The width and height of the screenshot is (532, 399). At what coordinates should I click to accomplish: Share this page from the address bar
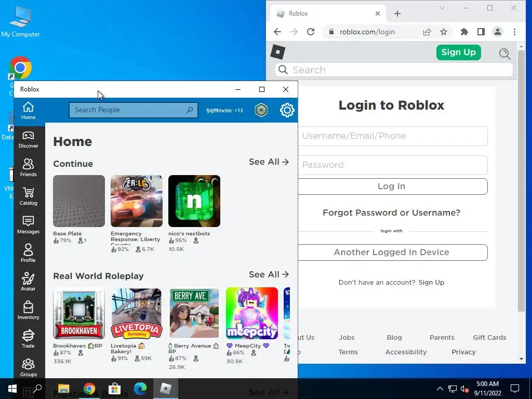tap(427, 32)
